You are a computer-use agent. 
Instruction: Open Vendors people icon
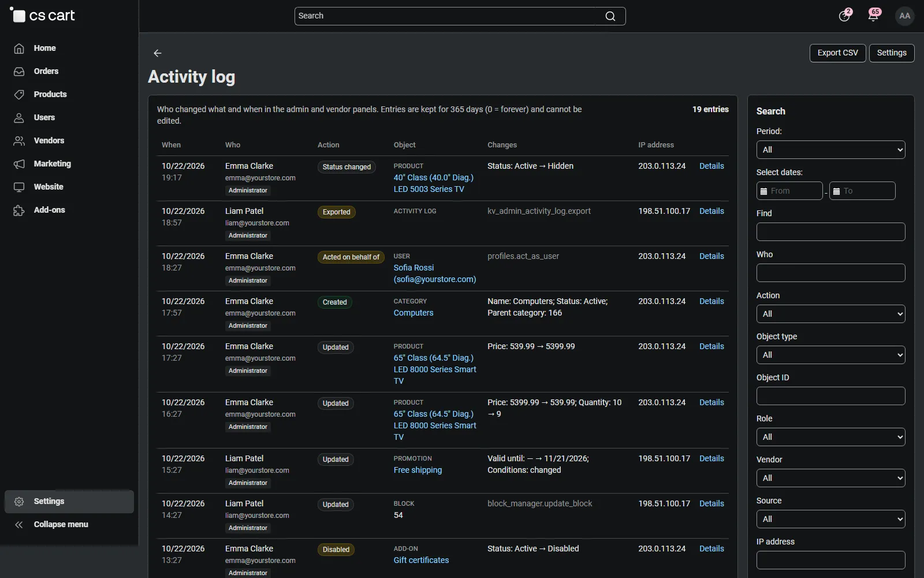tap(19, 141)
